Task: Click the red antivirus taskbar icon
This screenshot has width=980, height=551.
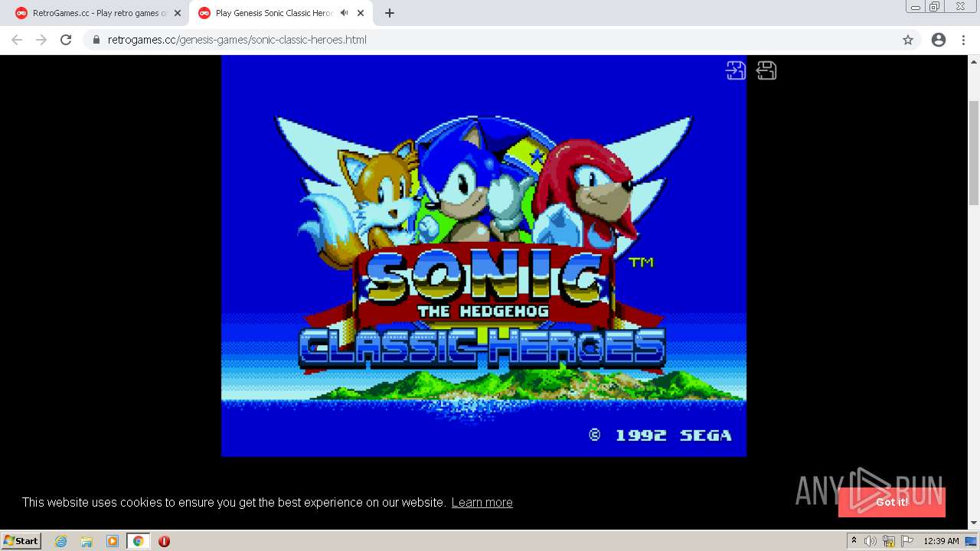Action: tap(164, 541)
